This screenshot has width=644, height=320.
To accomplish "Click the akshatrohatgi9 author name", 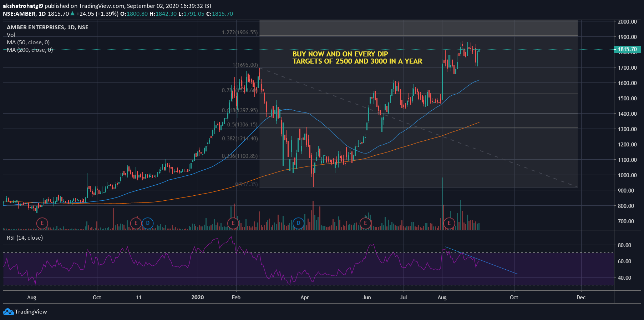I will pos(23,6).
